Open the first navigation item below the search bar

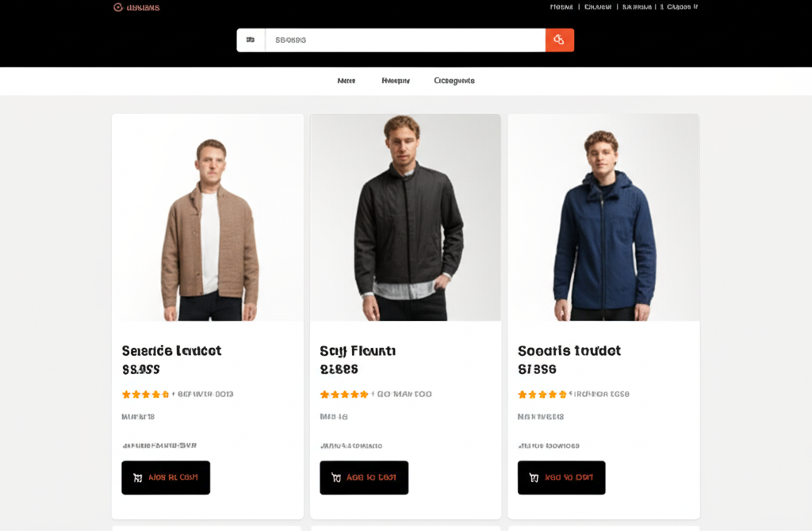pos(346,81)
